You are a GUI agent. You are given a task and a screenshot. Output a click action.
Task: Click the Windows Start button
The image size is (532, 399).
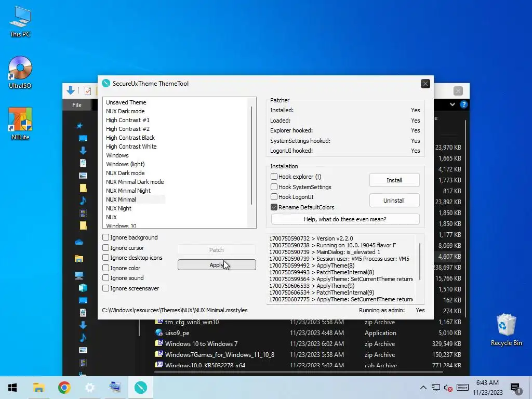12,388
